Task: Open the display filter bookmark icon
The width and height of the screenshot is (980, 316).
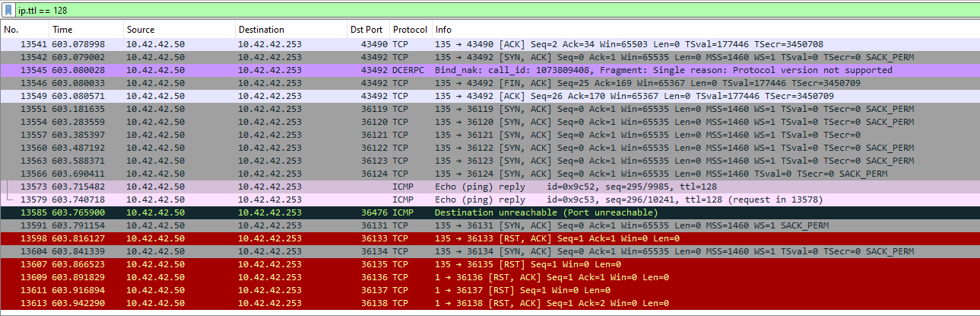Action: [8, 9]
